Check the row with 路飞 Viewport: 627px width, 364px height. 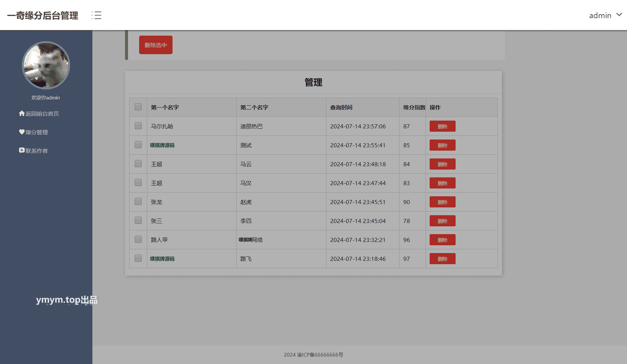138,258
